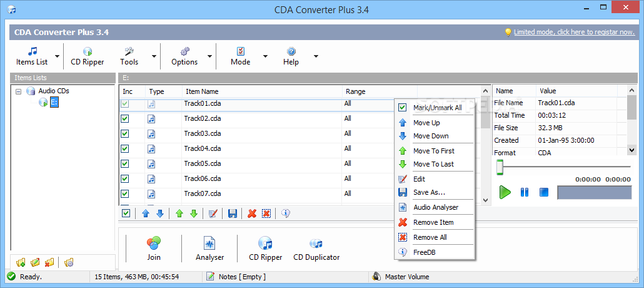
Task: Click add new list folder icon
Action: point(21,262)
